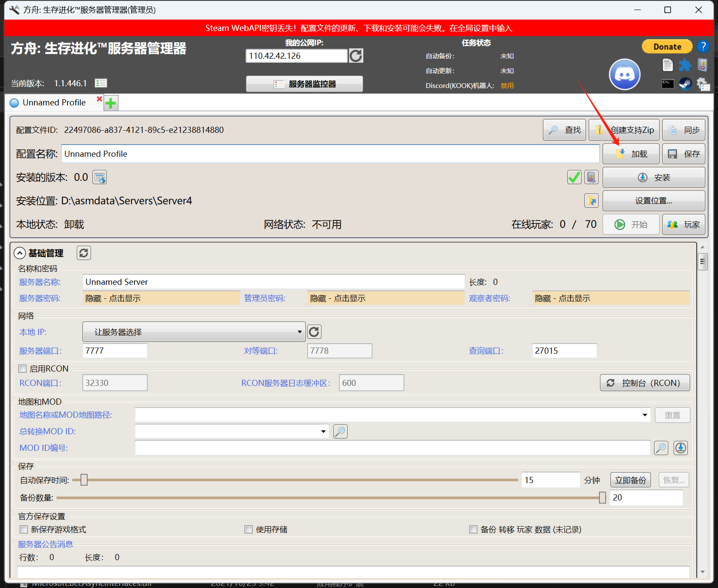Open the server monitor button
The width and height of the screenshot is (718, 588).
click(305, 84)
